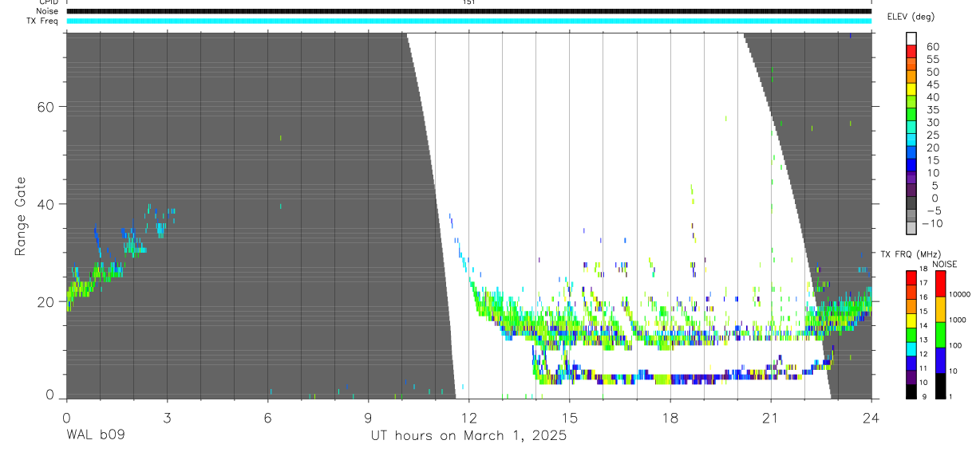This screenshot has height=452, width=980.
Task: Click the cyan segment of ELEV colorbar
Action: point(911,140)
